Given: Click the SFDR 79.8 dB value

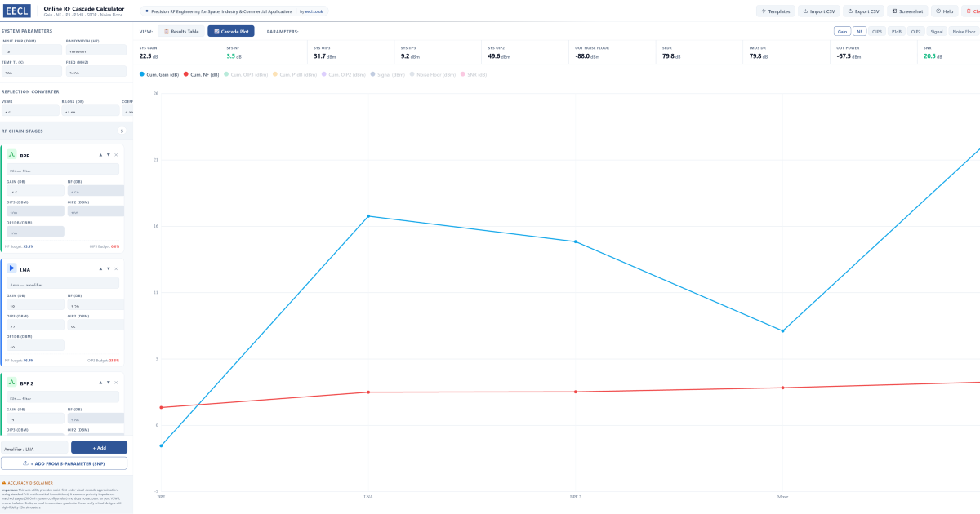Looking at the screenshot, I should (671, 56).
